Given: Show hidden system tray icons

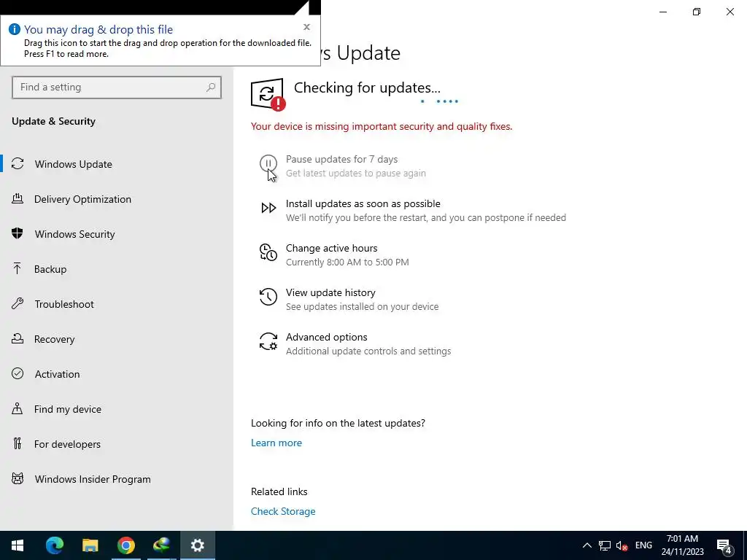Looking at the screenshot, I should click(587, 545).
